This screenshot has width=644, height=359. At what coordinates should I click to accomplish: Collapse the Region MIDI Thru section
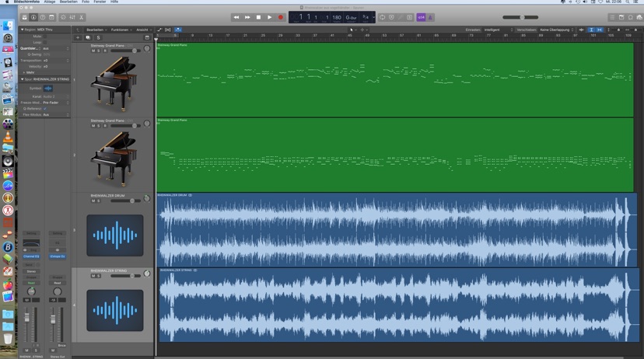click(x=23, y=30)
